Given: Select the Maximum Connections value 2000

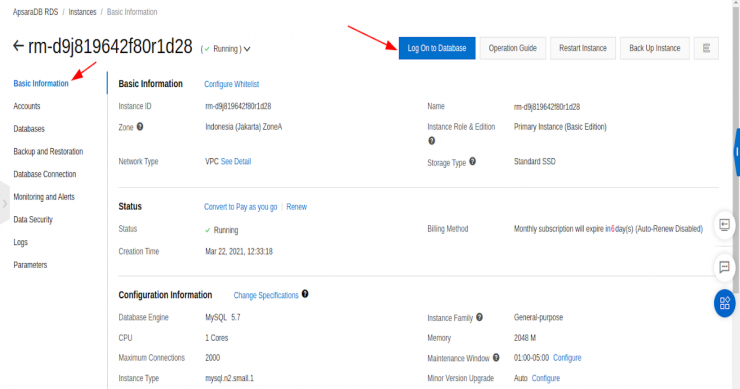Looking at the screenshot, I should pyautogui.click(x=212, y=358).
